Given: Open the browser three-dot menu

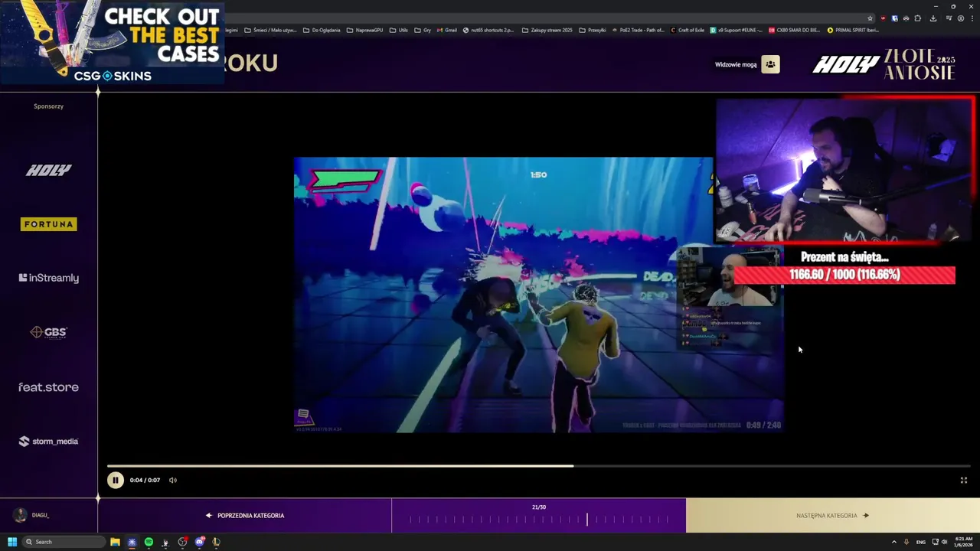Looking at the screenshot, I should click(x=972, y=18).
